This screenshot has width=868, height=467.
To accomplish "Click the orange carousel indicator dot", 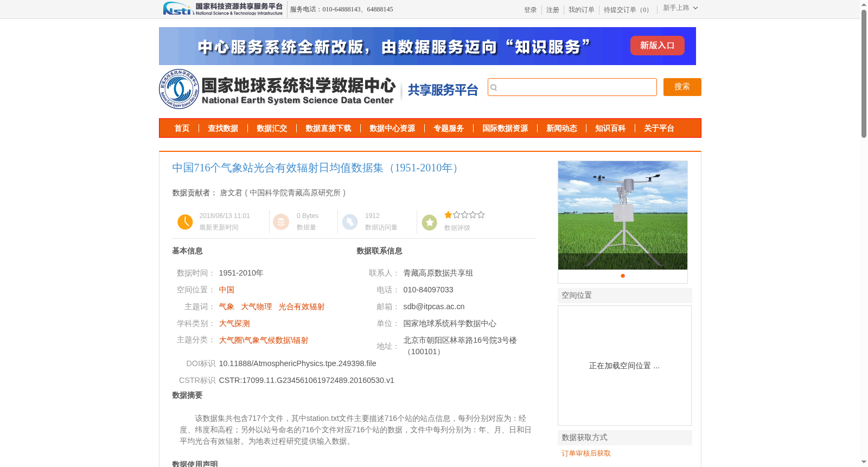I will point(623,276).
